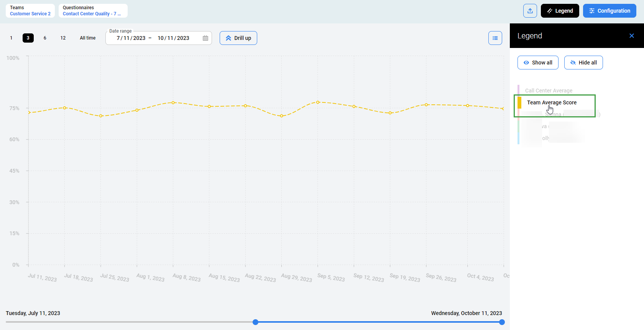The width and height of the screenshot is (644, 330).
Task: Toggle the Legend panel button
Action: point(560,11)
